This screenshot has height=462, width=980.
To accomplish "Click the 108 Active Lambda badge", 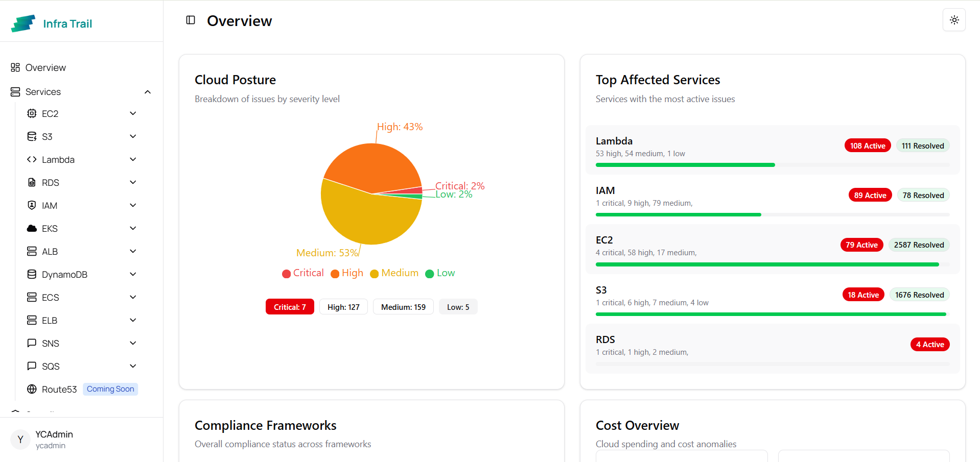I will coord(868,145).
